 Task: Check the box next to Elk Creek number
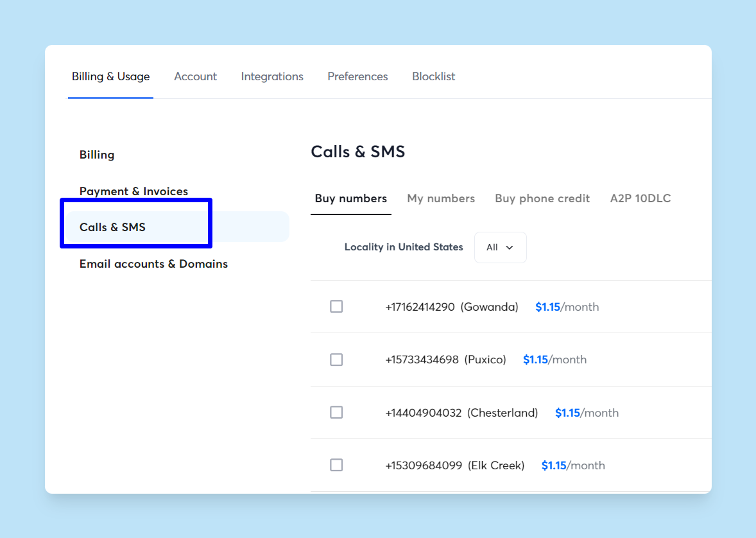click(336, 465)
